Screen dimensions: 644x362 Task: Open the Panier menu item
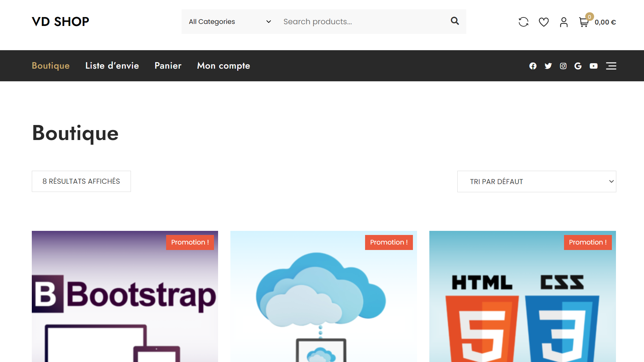point(168,66)
